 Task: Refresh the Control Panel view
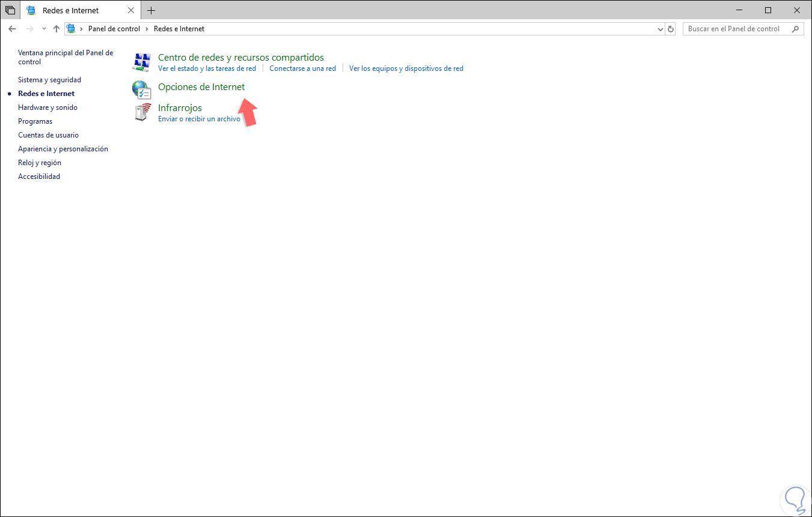671,29
